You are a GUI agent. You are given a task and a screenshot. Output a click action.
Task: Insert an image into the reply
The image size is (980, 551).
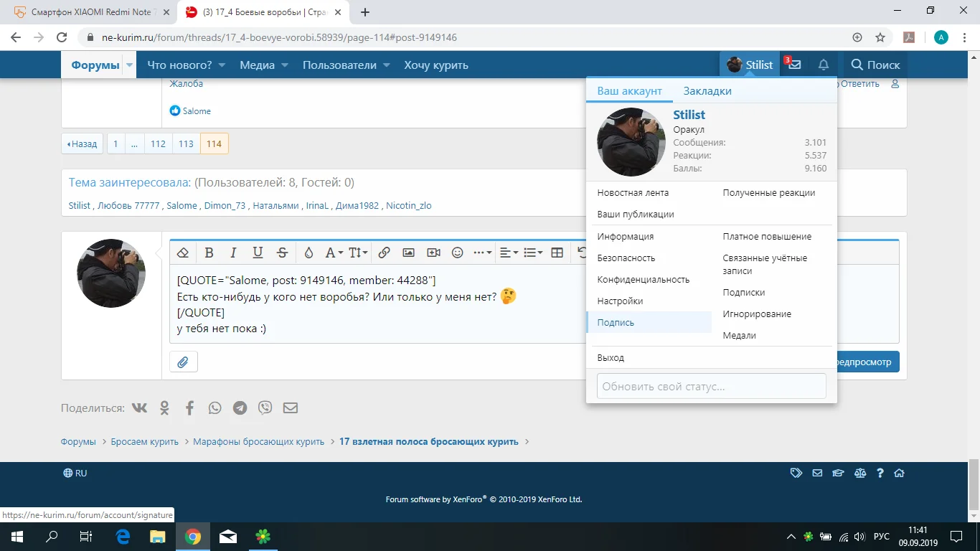pyautogui.click(x=408, y=253)
